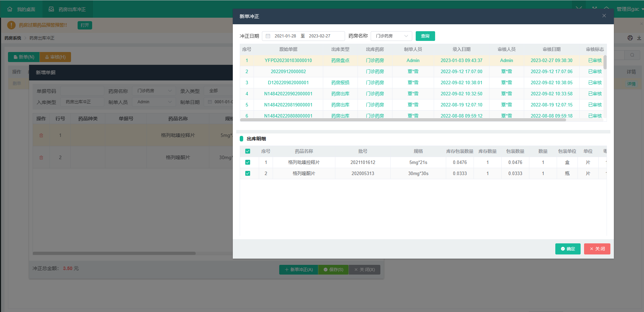This screenshot has height=312, width=644.
Task: Click the 单据号码 input field
Action: point(82,91)
